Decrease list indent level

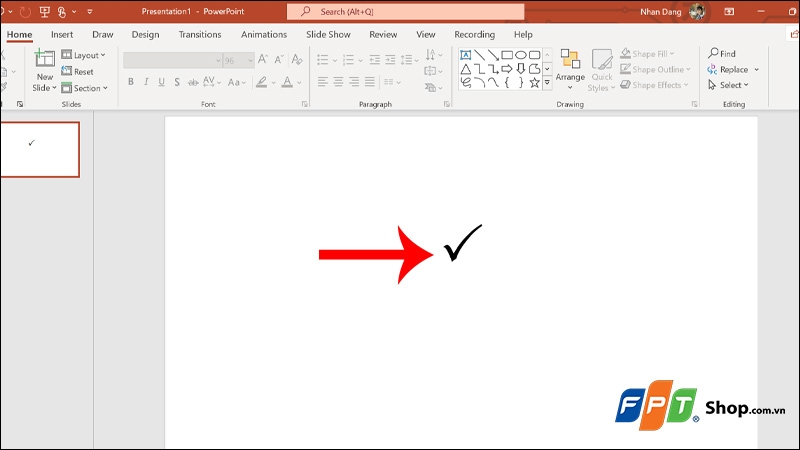pos(374,60)
